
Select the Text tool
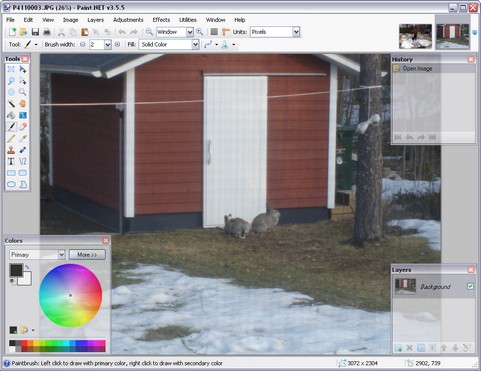pos(11,162)
